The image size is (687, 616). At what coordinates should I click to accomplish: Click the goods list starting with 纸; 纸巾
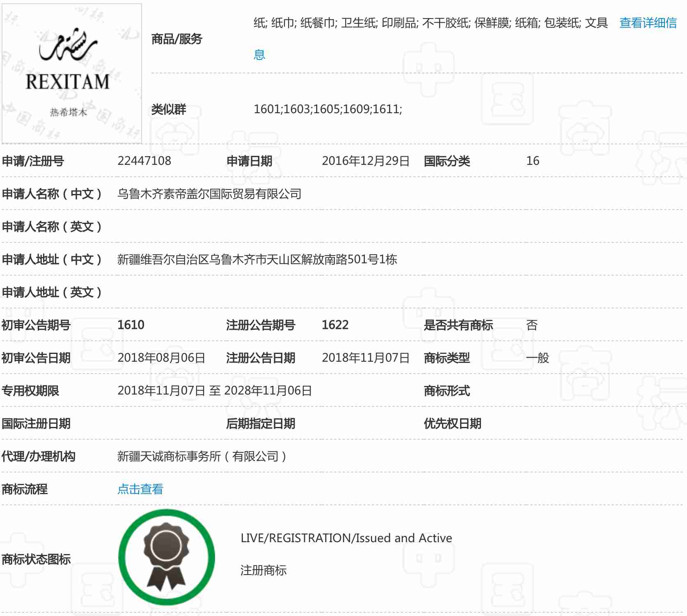click(430, 23)
